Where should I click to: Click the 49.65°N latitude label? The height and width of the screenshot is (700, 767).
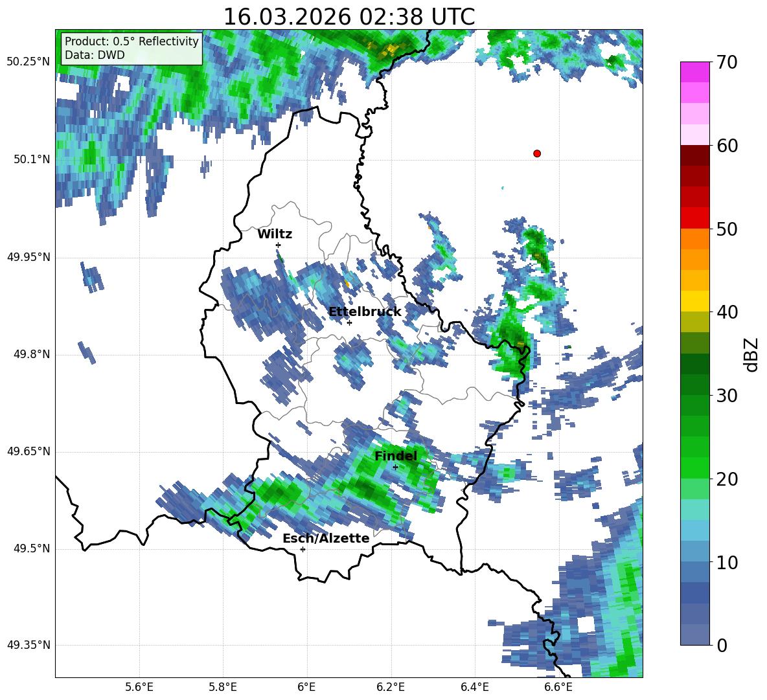(29, 451)
